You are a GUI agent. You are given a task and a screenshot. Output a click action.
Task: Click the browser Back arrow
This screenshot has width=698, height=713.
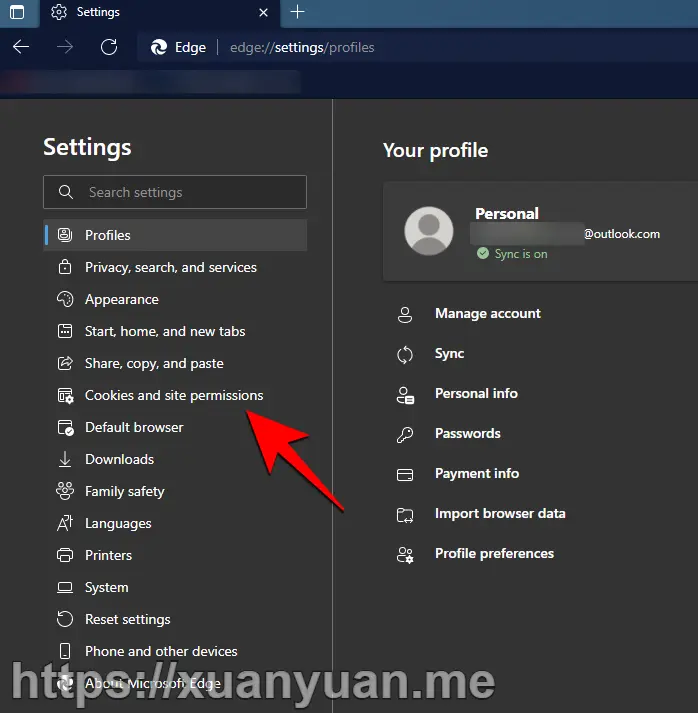[x=21, y=47]
